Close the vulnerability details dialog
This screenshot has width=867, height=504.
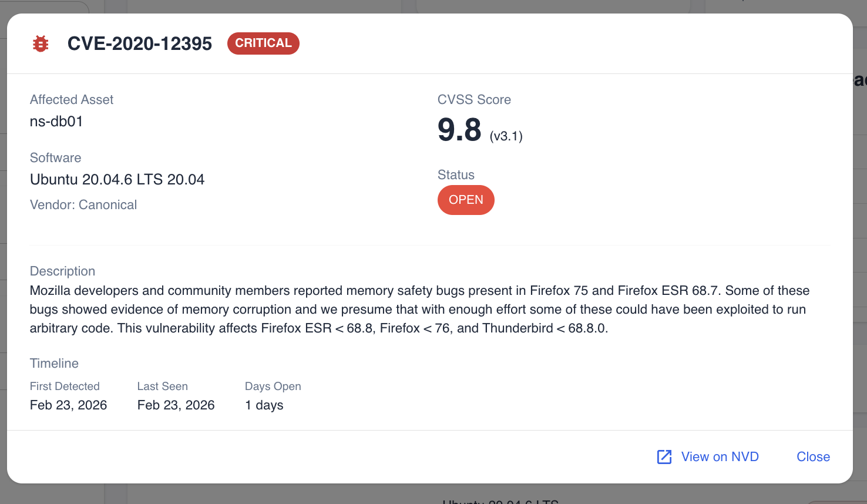point(813,457)
